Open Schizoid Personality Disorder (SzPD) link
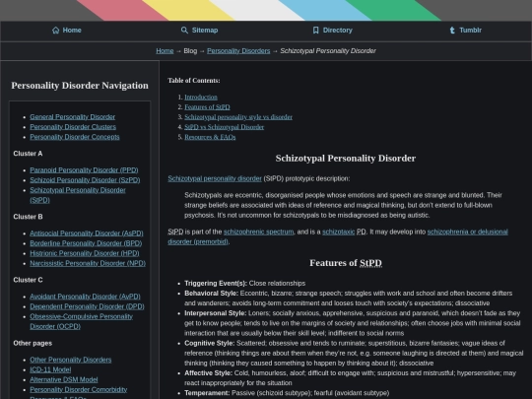Screen dimensions: 532x399 85,180
